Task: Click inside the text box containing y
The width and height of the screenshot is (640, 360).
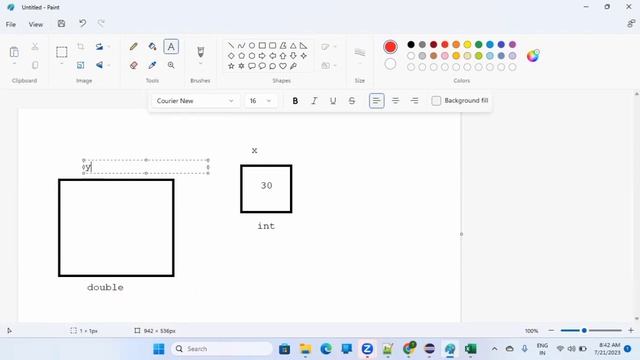Action: click(146, 167)
